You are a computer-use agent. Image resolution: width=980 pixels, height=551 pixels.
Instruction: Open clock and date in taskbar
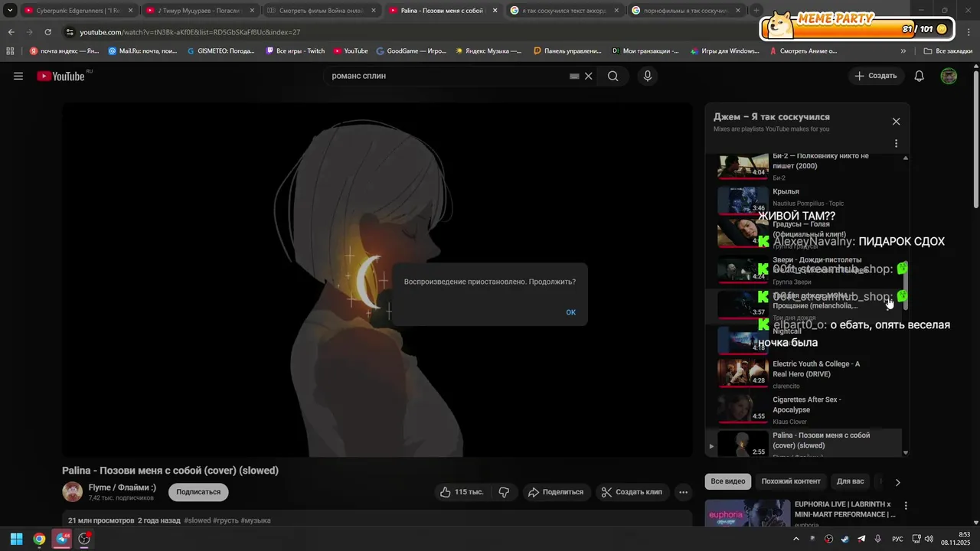pos(956,539)
